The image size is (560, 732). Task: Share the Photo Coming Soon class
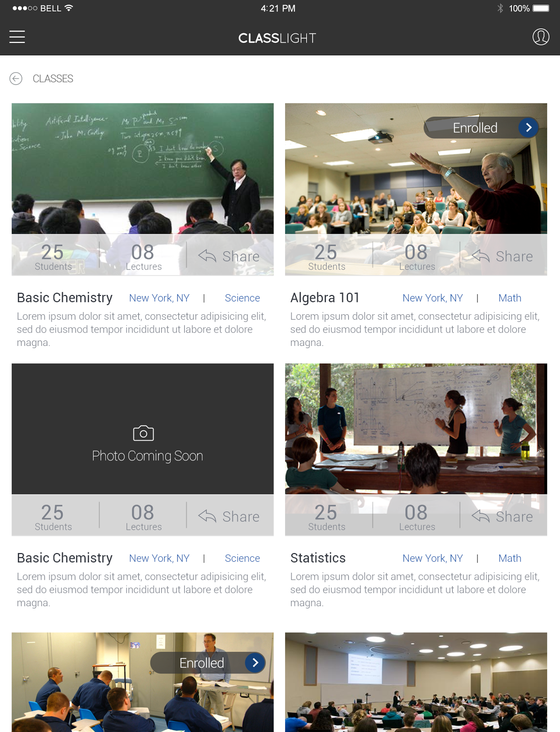click(229, 517)
